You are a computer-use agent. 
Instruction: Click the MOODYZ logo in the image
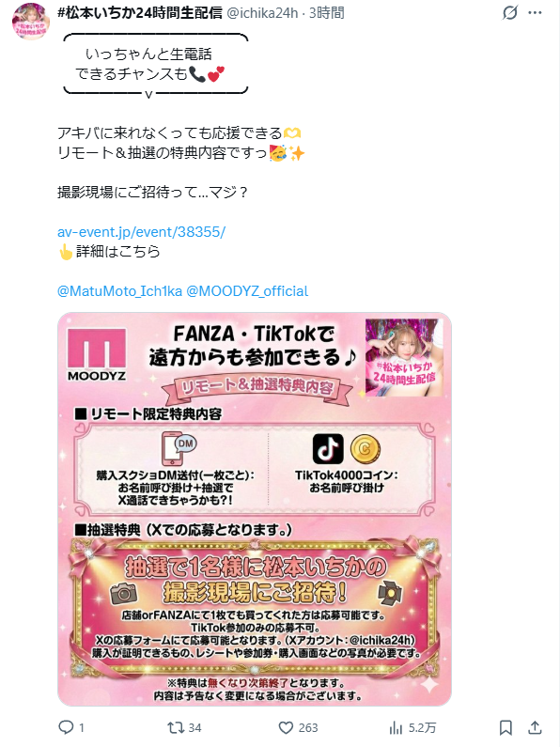[x=97, y=355]
